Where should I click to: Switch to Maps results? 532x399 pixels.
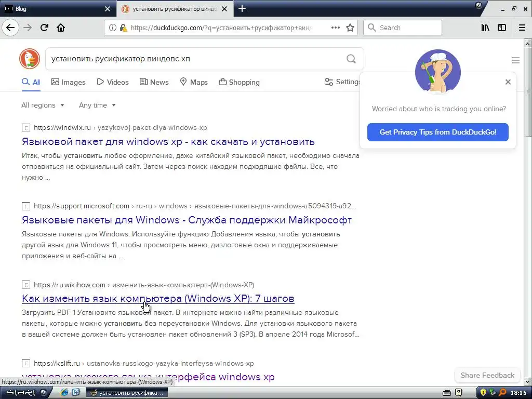point(194,82)
